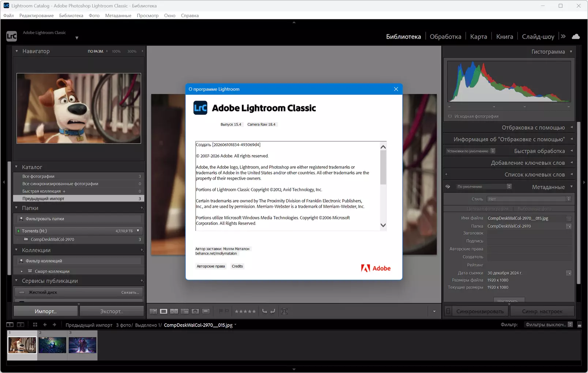Screen dimensions: 588x373
Task: Open the Torrents (H:) volume dropdown
Action: coord(138,231)
